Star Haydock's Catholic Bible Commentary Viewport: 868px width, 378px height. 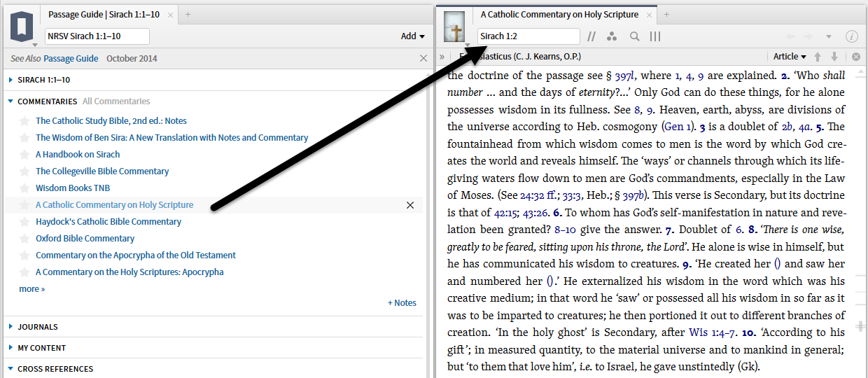pyautogui.click(x=25, y=222)
